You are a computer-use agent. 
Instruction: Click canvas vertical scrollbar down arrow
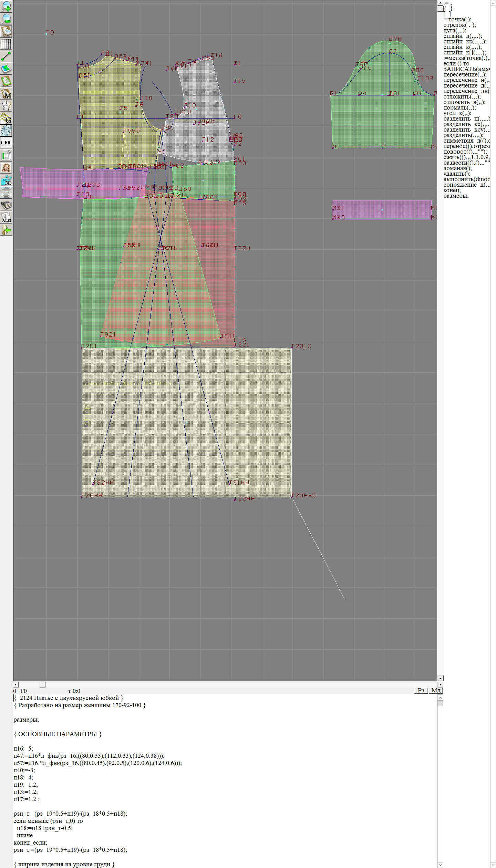pyautogui.click(x=440, y=678)
